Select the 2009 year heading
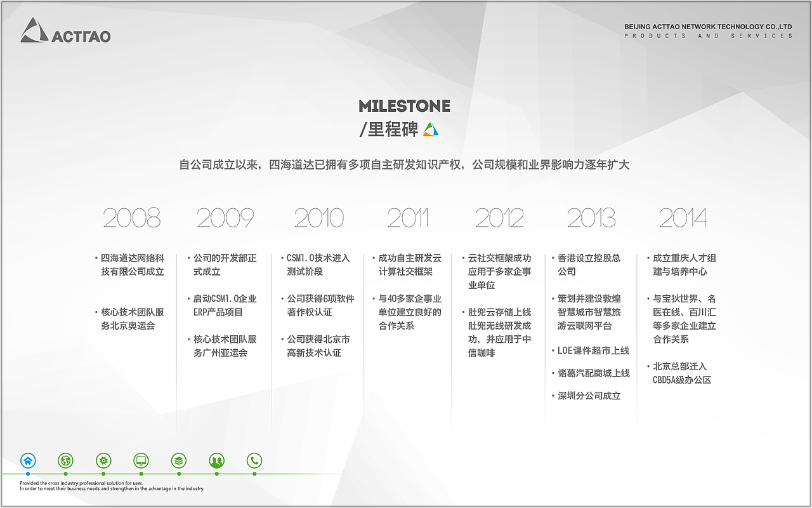 (x=225, y=218)
